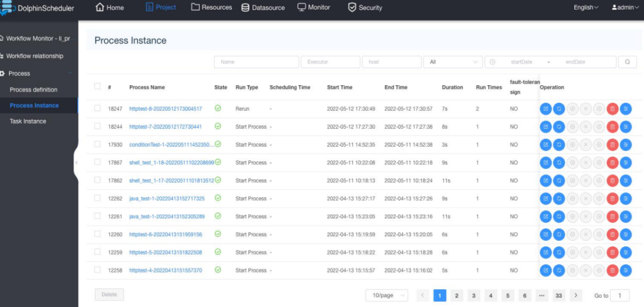
Task: Open the English language dropdown
Action: coord(586,8)
